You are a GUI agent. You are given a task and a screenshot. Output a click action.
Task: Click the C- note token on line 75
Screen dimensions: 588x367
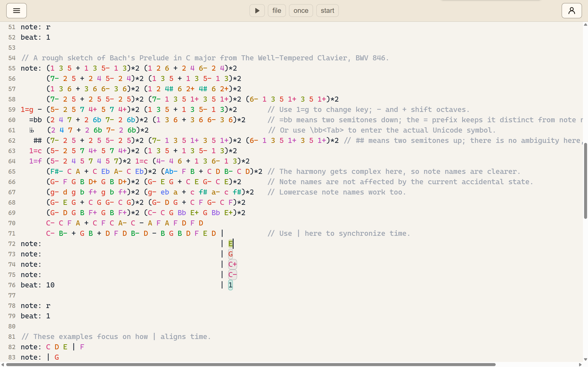click(x=232, y=275)
